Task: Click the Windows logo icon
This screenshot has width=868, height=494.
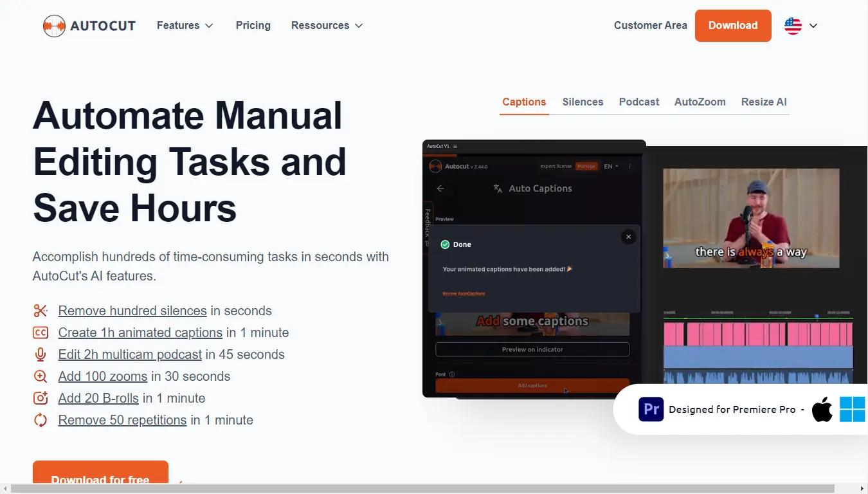Action: (853, 409)
